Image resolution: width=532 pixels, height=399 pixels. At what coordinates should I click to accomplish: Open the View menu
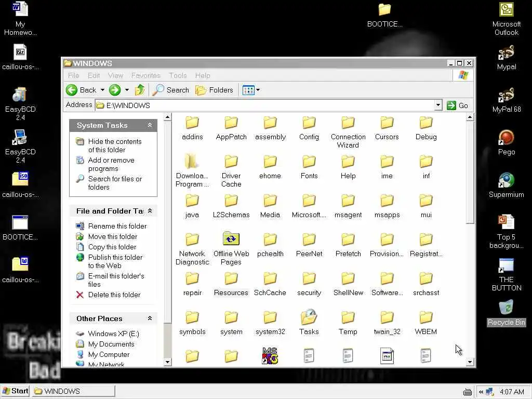(115, 75)
